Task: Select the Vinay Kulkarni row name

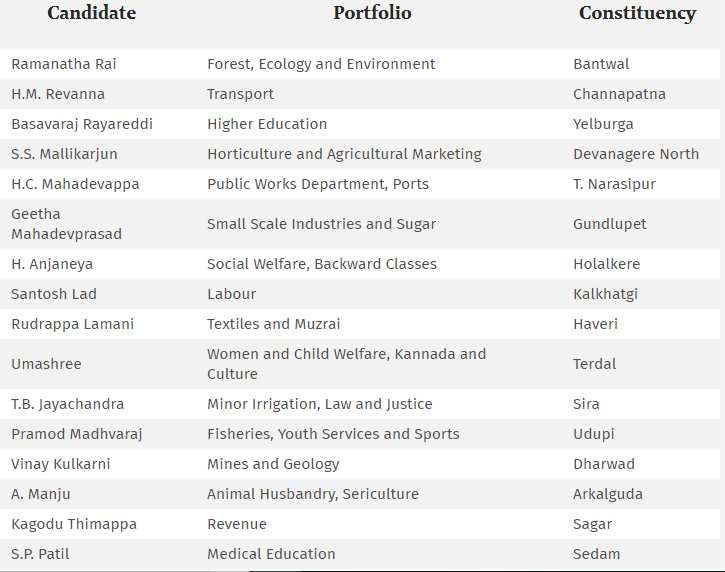Action: tap(60, 464)
